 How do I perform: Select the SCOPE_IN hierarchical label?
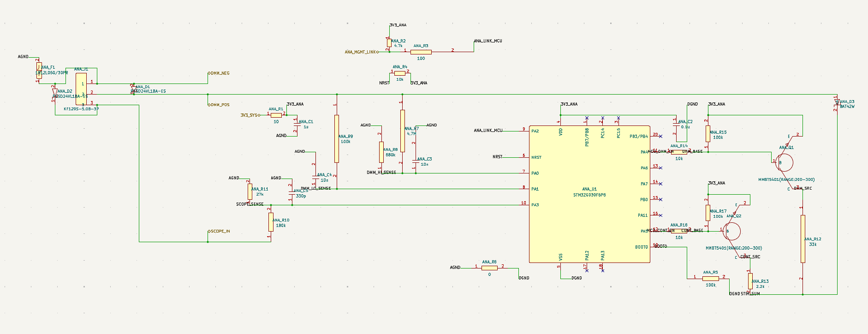point(219,231)
